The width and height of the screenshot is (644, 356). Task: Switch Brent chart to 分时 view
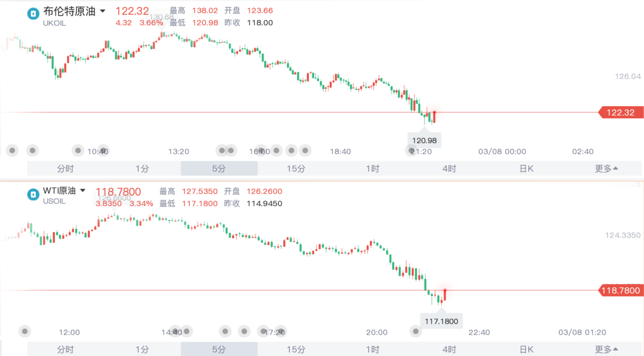66,169
